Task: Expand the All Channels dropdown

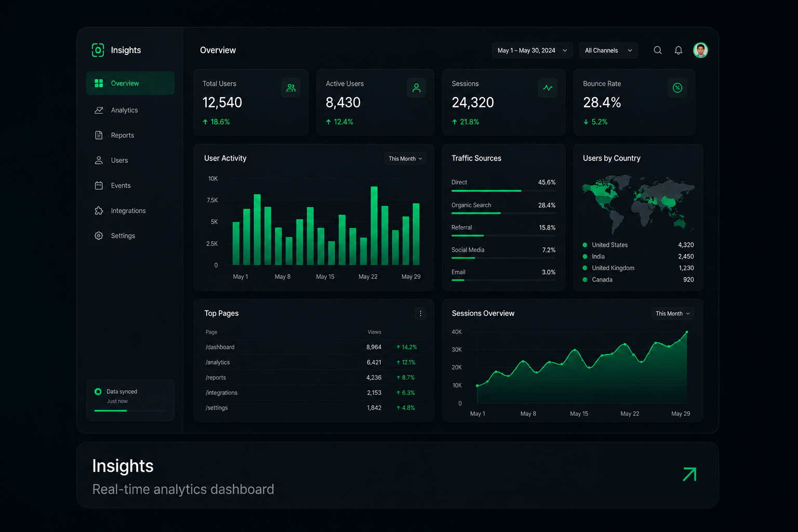Action: click(x=608, y=50)
